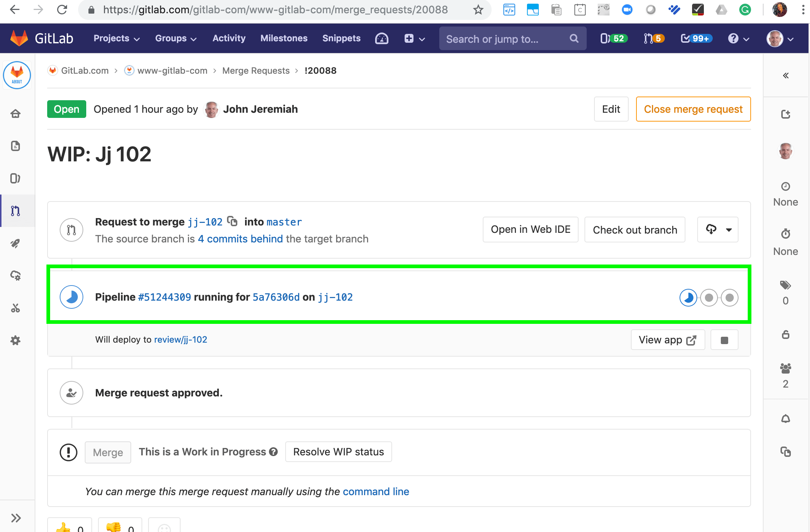Open Snippets in the top navigation
The width and height of the screenshot is (810, 532).
pyautogui.click(x=341, y=38)
